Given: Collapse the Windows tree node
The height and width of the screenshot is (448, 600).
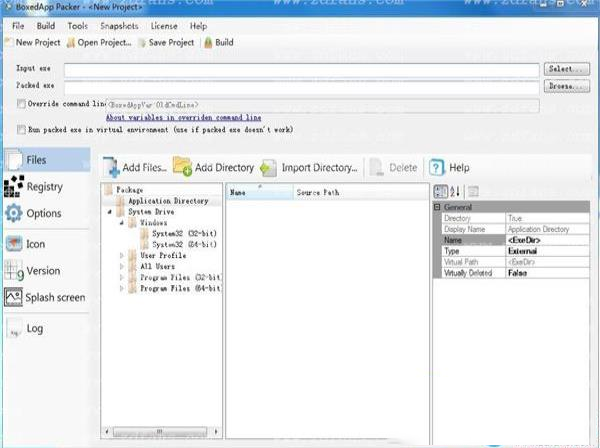Looking at the screenshot, I should click(122, 223).
